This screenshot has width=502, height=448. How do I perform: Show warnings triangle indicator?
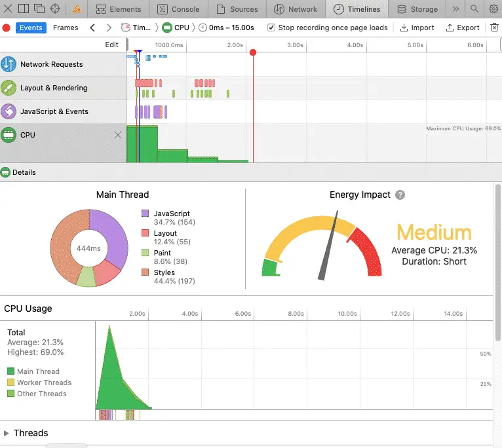(x=77, y=9)
